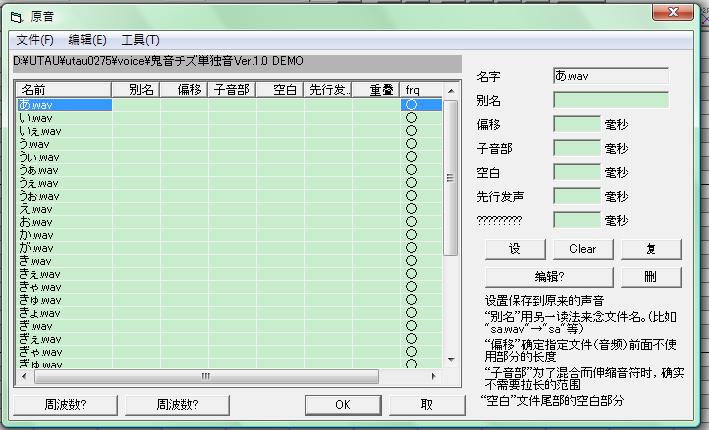
Task: Focus the 子音部 consonant input field
Action: pos(577,148)
